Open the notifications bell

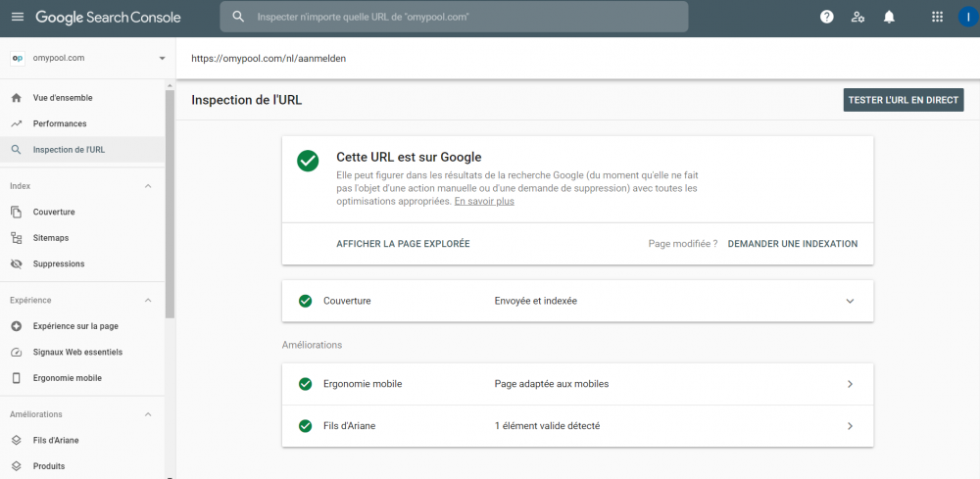(x=889, y=17)
